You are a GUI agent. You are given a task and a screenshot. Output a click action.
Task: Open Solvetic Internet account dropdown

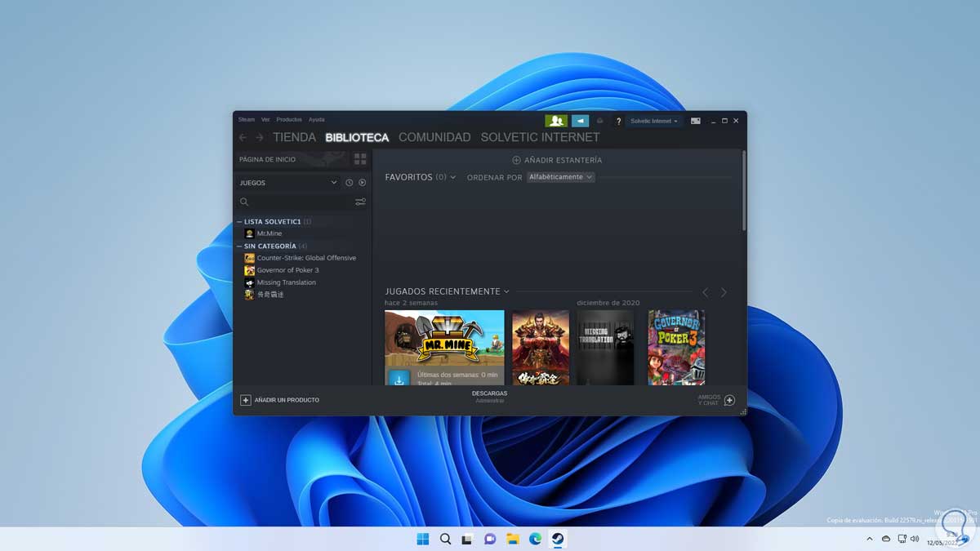(654, 121)
